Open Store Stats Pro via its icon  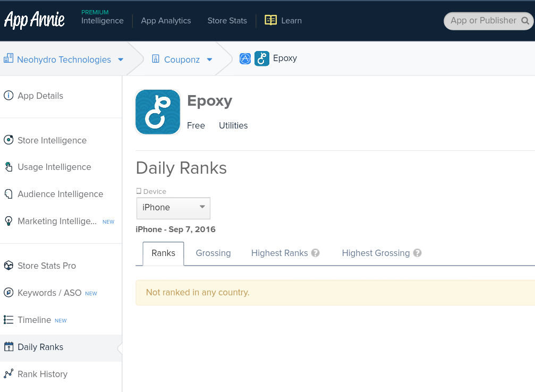coord(9,266)
